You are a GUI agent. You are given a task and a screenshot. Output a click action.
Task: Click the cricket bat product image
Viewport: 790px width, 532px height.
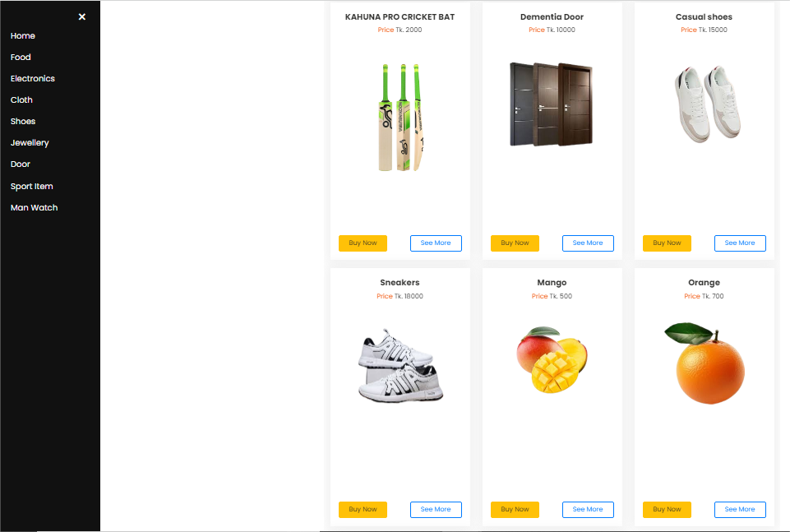click(x=400, y=118)
